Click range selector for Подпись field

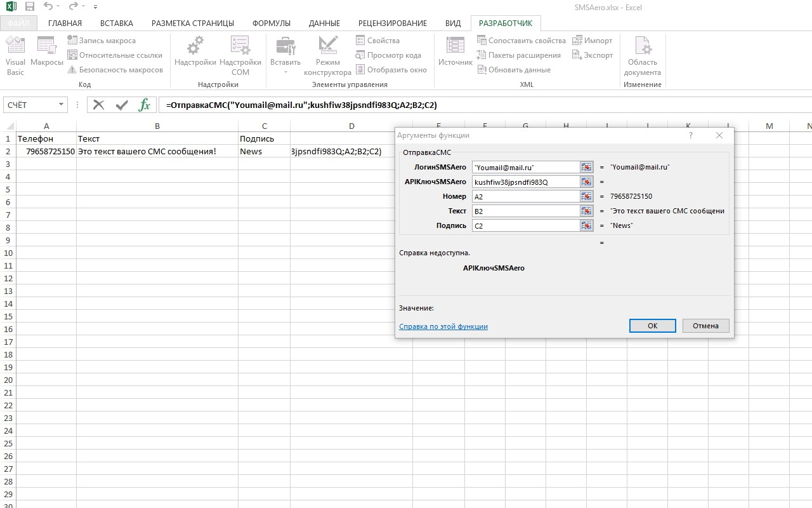tap(587, 225)
